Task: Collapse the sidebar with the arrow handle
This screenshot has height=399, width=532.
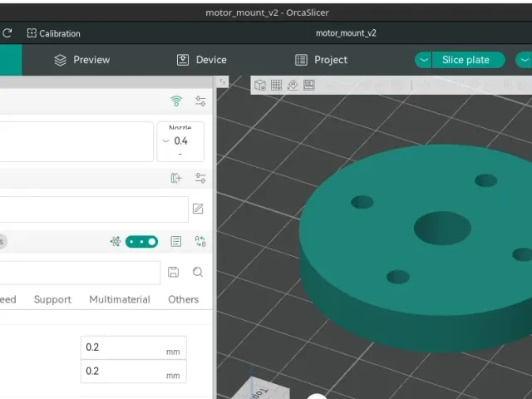Action: (222, 81)
